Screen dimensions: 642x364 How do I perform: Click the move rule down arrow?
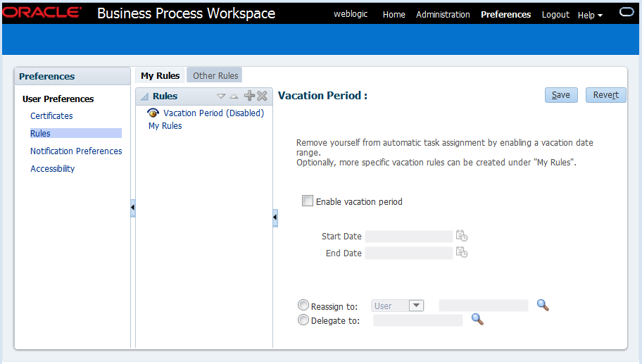pos(221,96)
